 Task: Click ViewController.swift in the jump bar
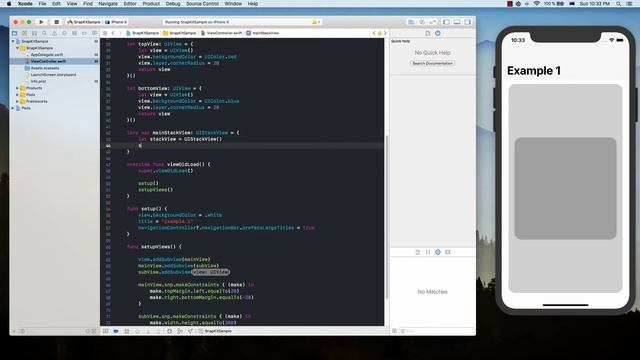click(x=221, y=33)
